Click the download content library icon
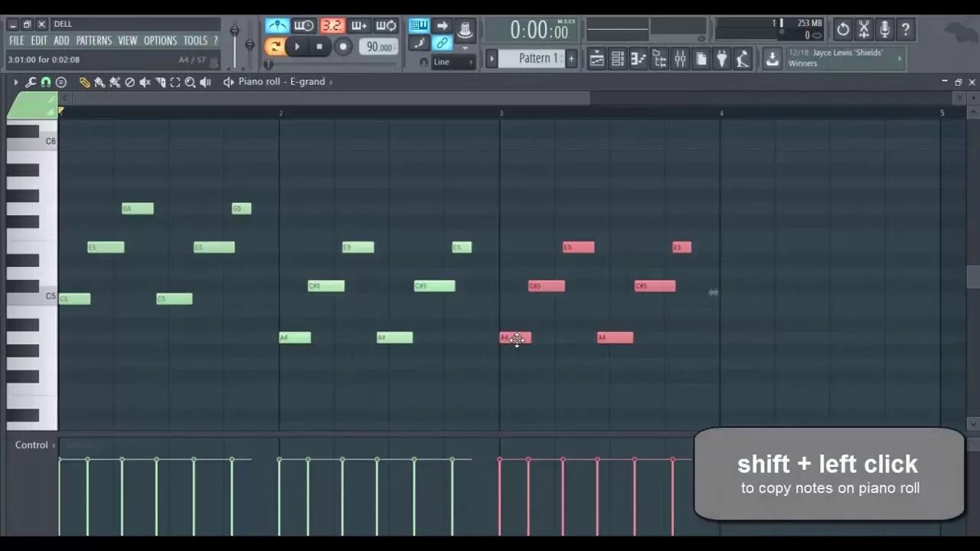 click(773, 58)
